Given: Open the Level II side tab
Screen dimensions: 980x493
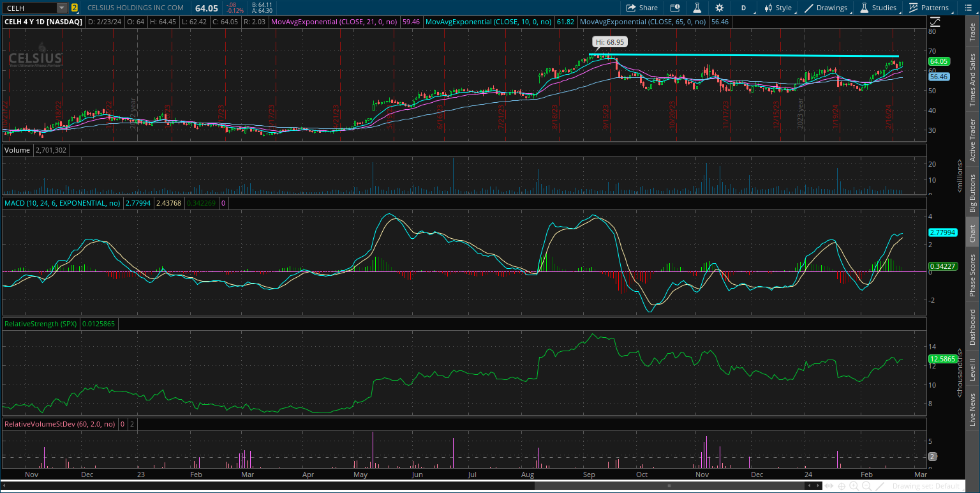Looking at the screenshot, I should point(972,369).
